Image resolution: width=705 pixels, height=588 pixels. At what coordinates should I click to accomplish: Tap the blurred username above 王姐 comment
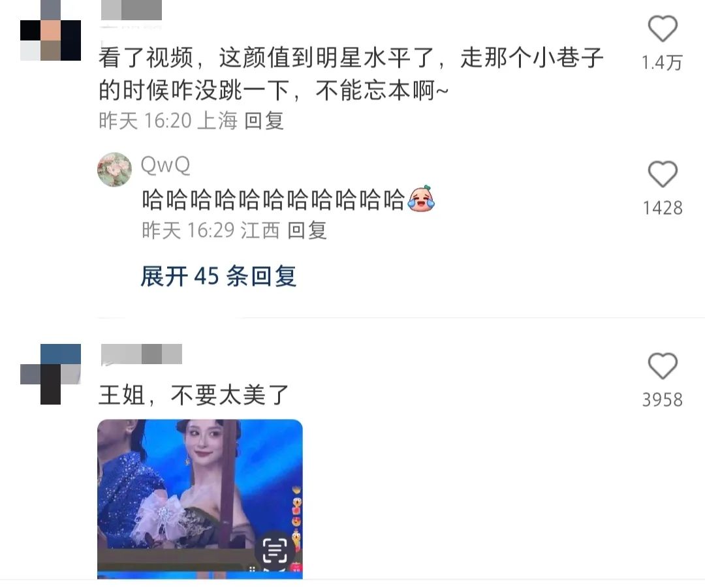pos(142,354)
